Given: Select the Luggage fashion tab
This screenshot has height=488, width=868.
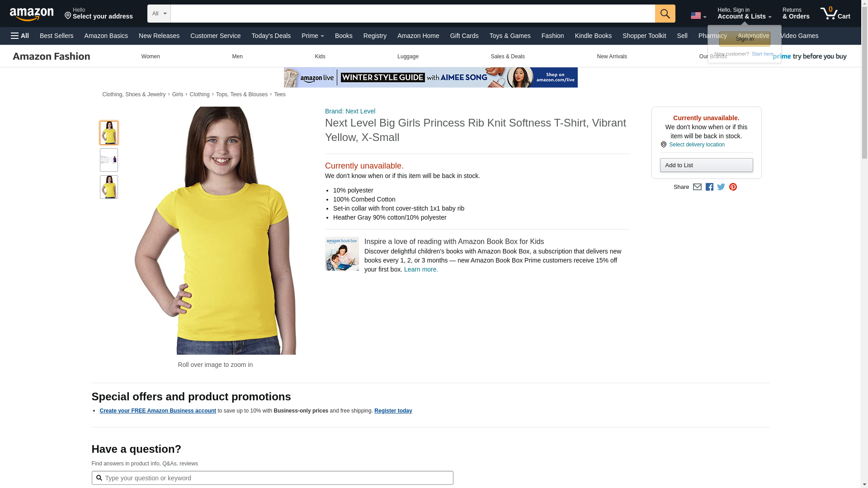Looking at the screenshot, I should click(x=408, y=56).
